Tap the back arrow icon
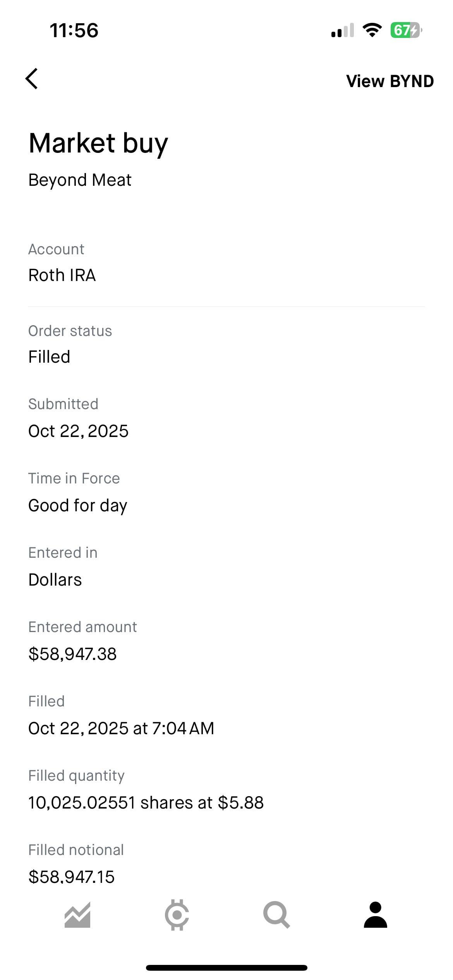Image resolution: width=453 pixels, height=980 pixels. click(x=32, y=79)
